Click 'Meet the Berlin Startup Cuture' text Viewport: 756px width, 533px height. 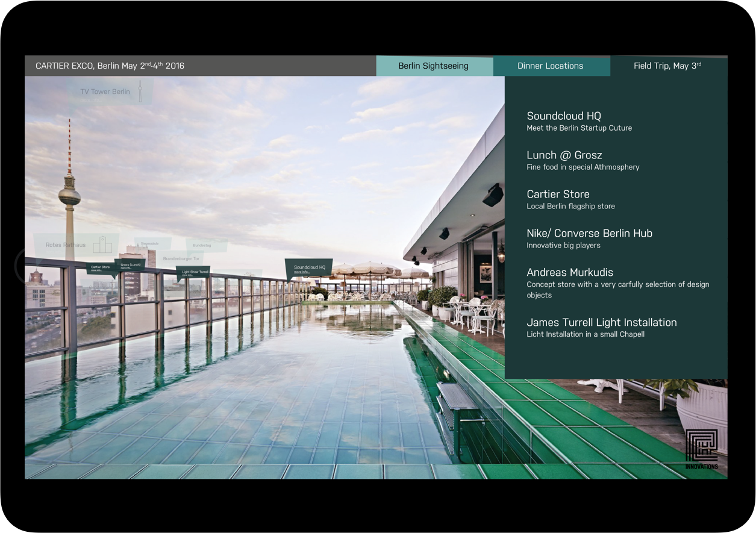579,128
